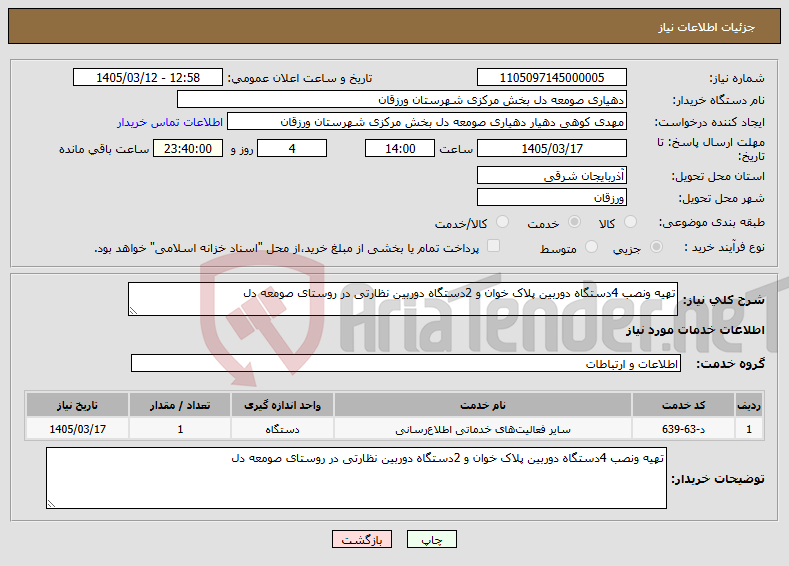
Task: Click the گروه خدمت field اطلاعات و ارتباطات
Action: pos(406,363)
